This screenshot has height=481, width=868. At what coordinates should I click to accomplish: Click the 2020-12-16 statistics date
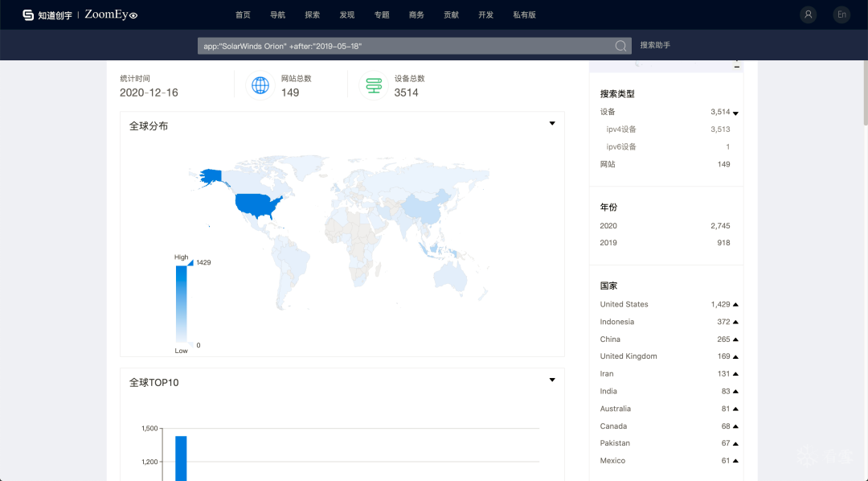point(149,92)
